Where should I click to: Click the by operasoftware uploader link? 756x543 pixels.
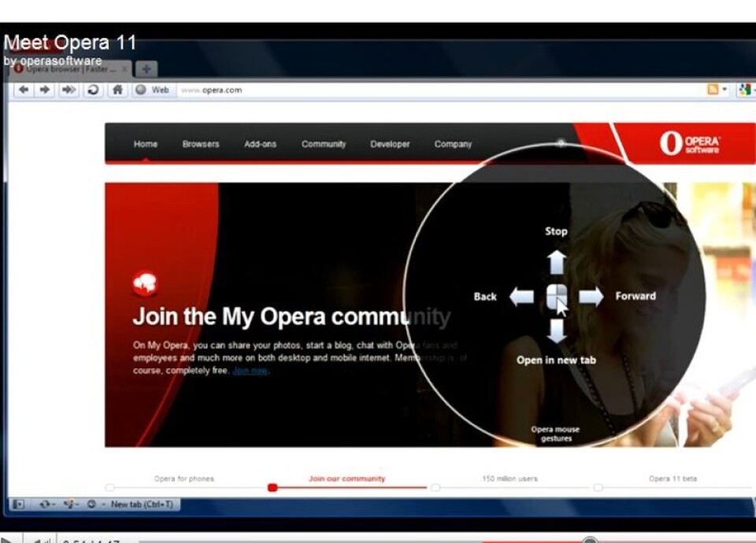[53, 61]
